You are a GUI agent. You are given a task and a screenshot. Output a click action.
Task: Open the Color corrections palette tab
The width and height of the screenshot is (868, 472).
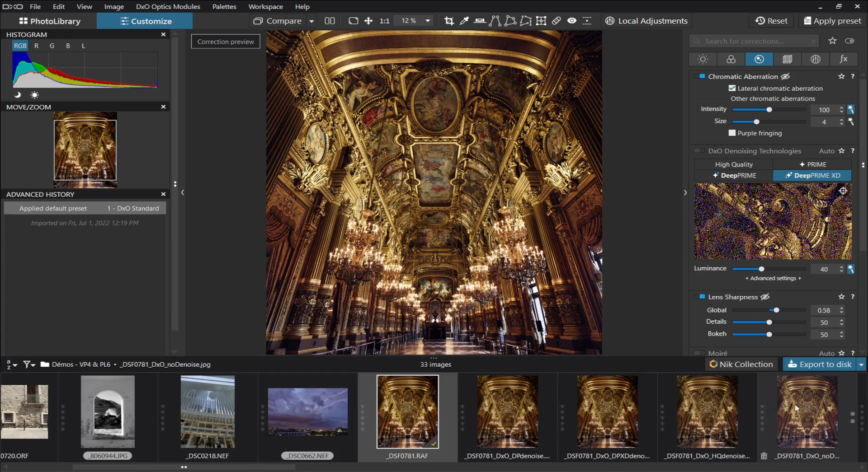[731, 59]
